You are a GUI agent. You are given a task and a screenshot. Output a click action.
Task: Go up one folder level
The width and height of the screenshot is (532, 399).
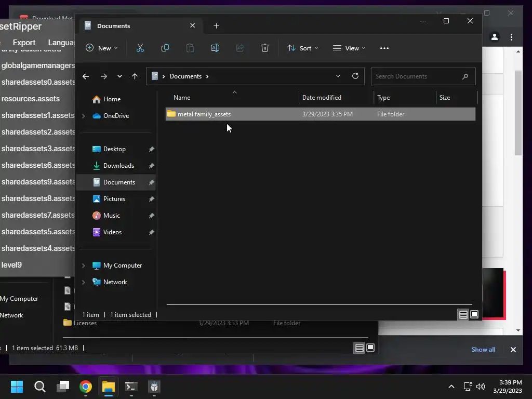pos(135,77)
